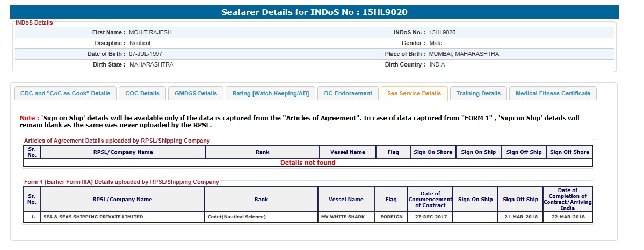Click the Sign On Shore column header
This screenshot has height=250, width=644.
pos(433,152)
